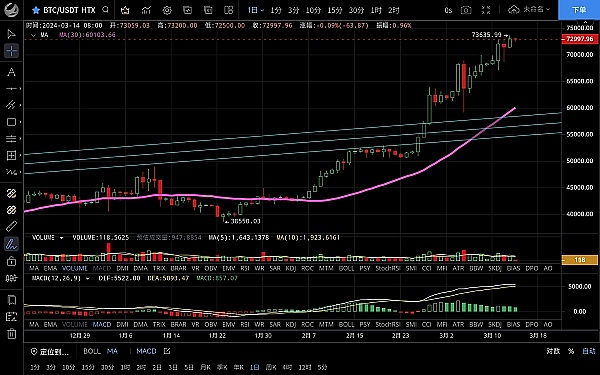Click the 72997.96 current price label

pos(580,39)
